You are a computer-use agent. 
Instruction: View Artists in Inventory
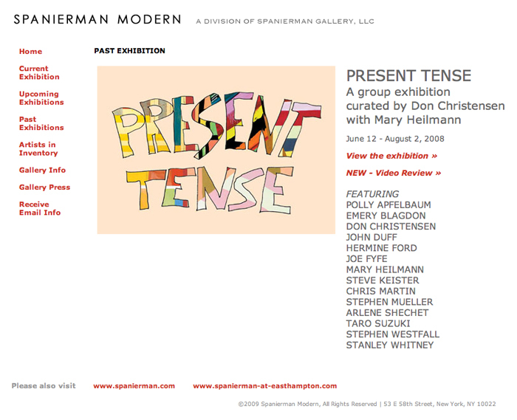(x=38, y=149)
